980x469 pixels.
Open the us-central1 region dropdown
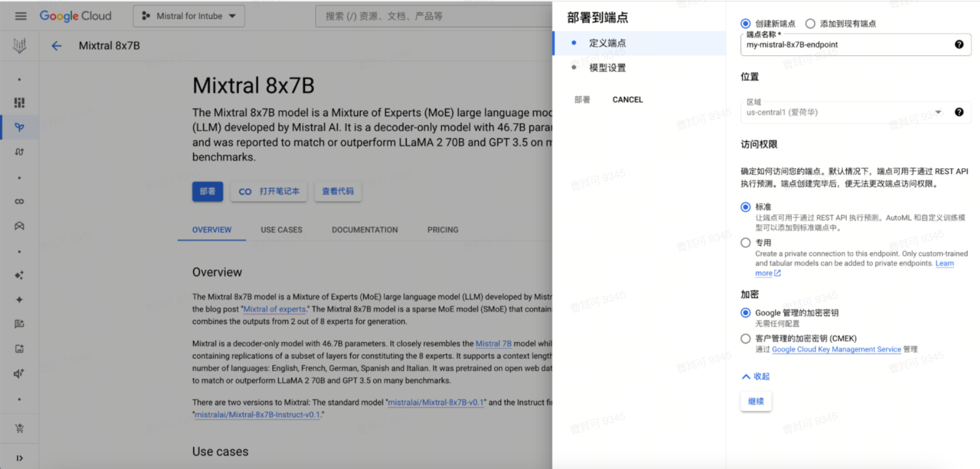(x=845, y=112)
